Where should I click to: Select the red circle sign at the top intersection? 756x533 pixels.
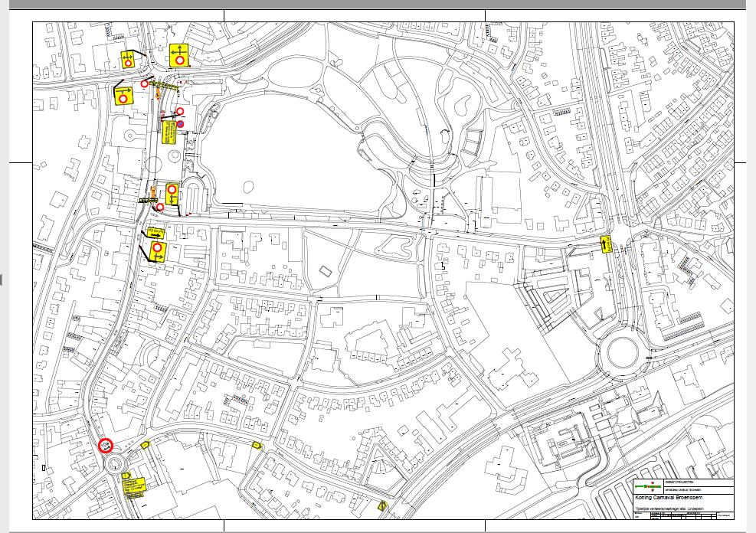[x=144, y=83]
